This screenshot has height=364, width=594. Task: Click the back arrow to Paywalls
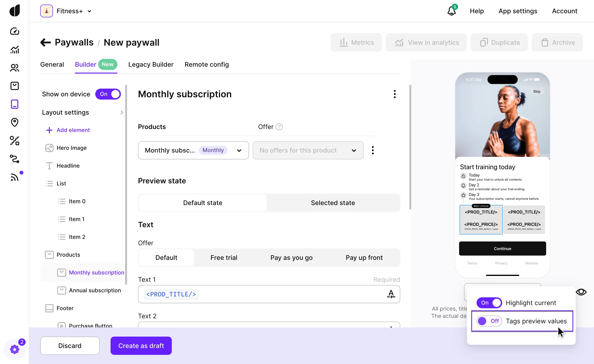click(x=45, y=42)
